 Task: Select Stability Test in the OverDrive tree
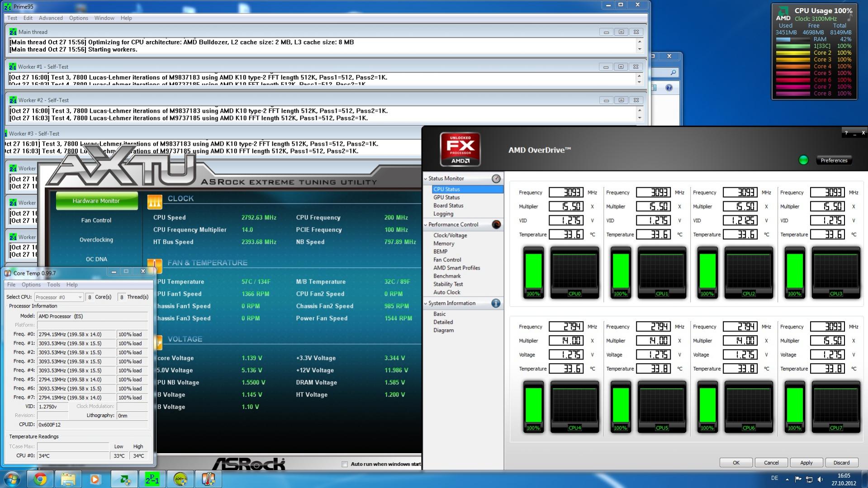coord(448,284)
